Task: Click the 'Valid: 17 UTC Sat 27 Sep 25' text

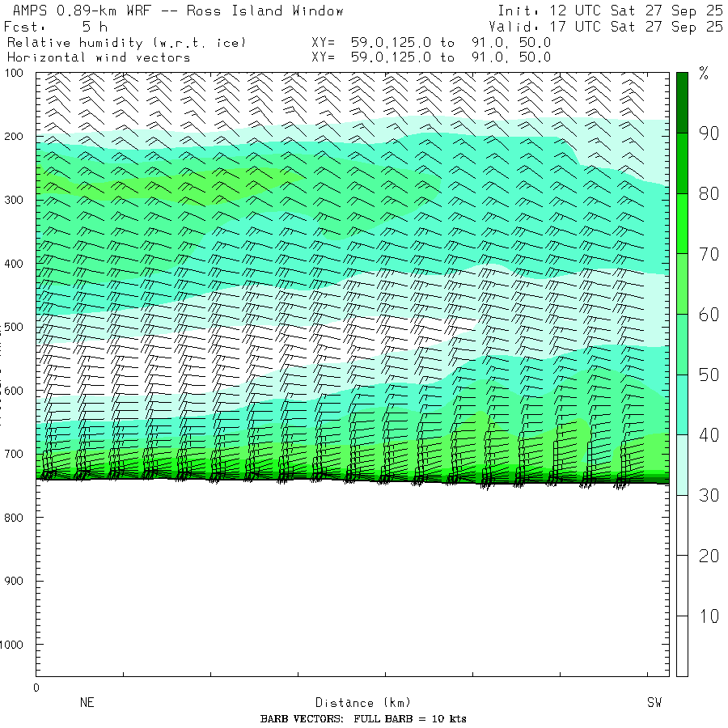Action: pyautogui.click(x=605, y=27)
